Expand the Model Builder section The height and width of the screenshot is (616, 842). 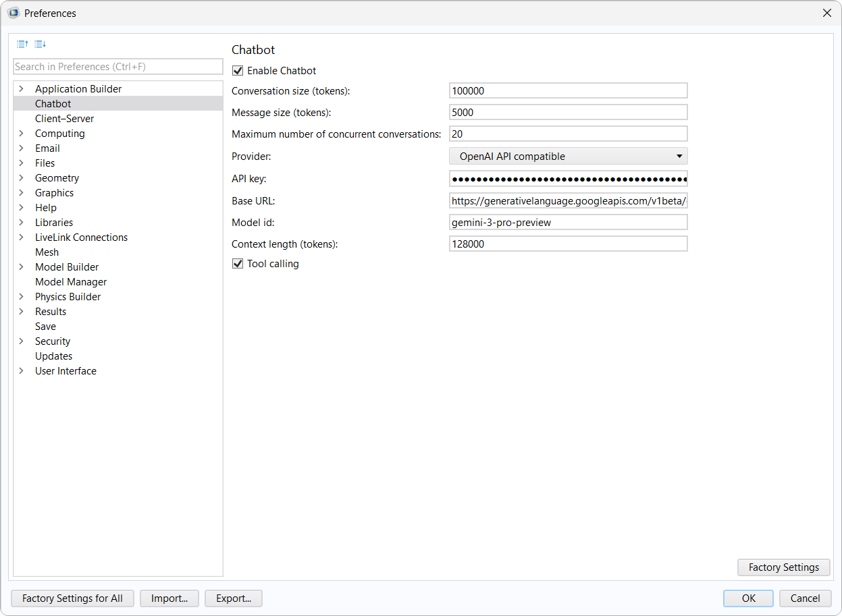coord(21,267)
